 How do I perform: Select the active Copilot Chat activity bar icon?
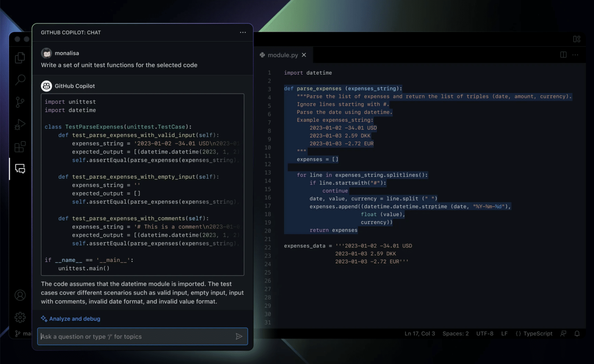click(x=20, y=169)
